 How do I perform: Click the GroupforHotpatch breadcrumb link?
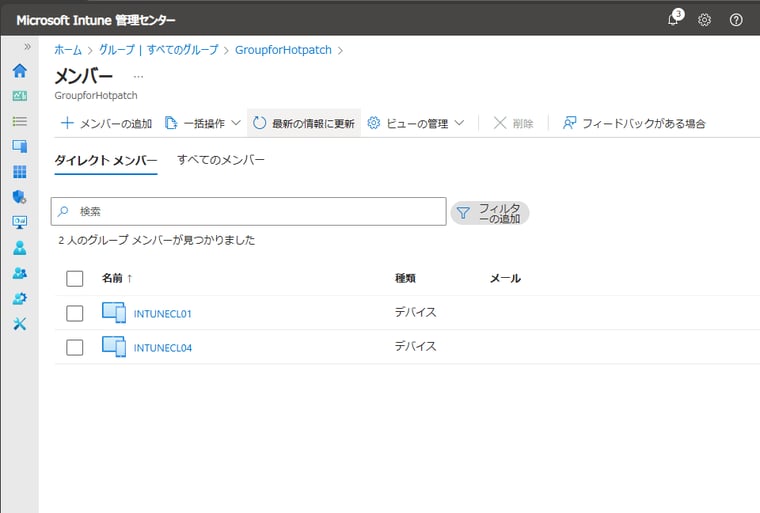(283, 50)
